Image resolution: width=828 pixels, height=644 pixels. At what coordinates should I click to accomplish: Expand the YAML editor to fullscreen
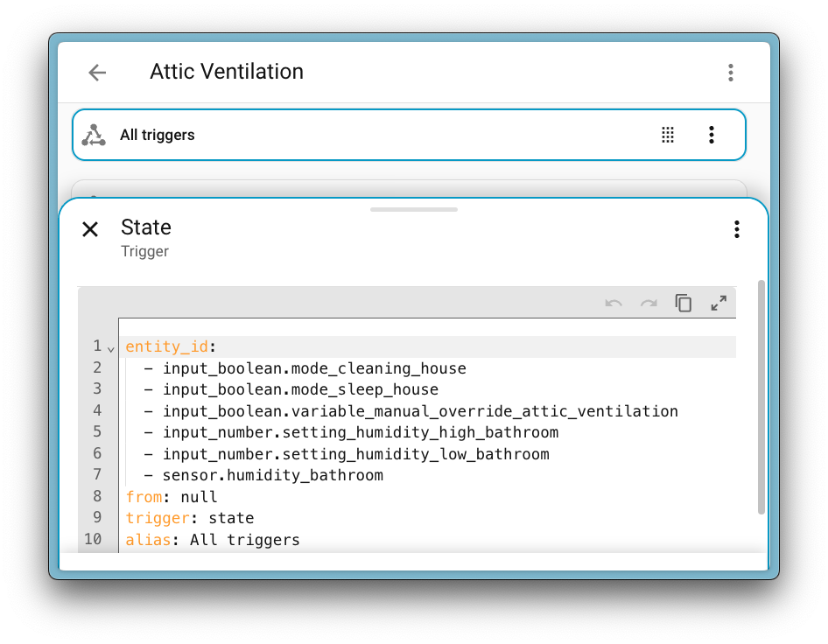719,303
